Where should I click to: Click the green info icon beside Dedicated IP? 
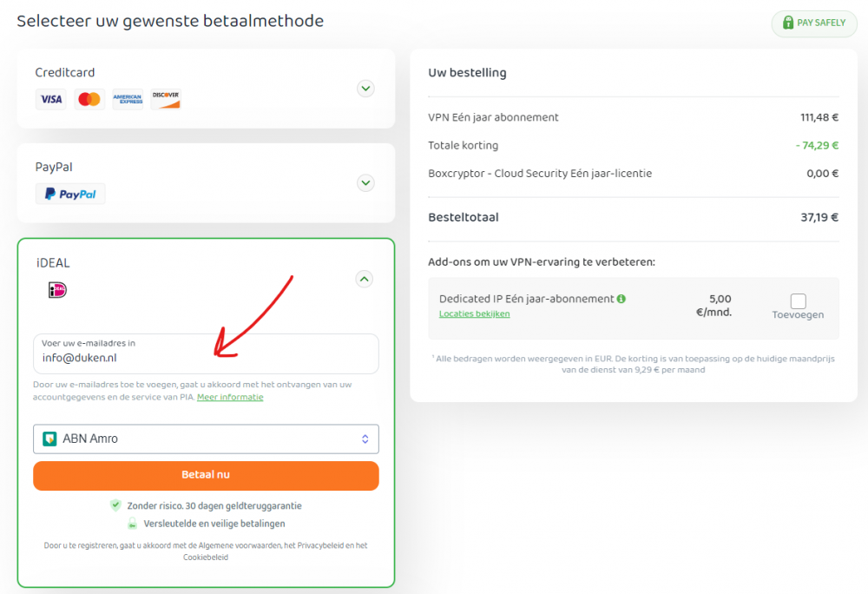click(x=621, y=299)
